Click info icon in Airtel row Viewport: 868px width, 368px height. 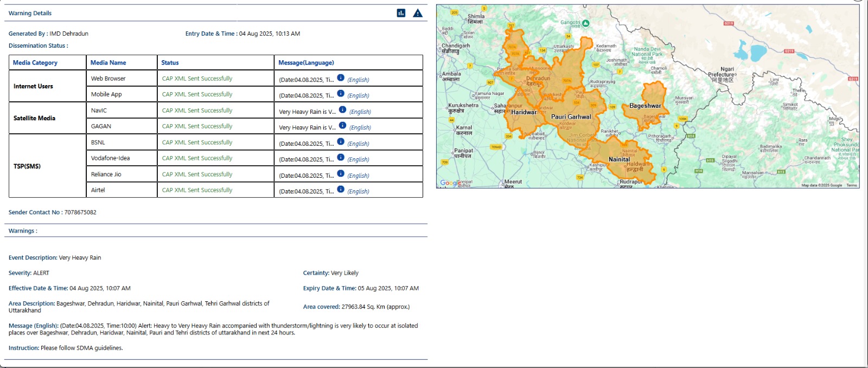pyautogui.click(x=341, y=189)
